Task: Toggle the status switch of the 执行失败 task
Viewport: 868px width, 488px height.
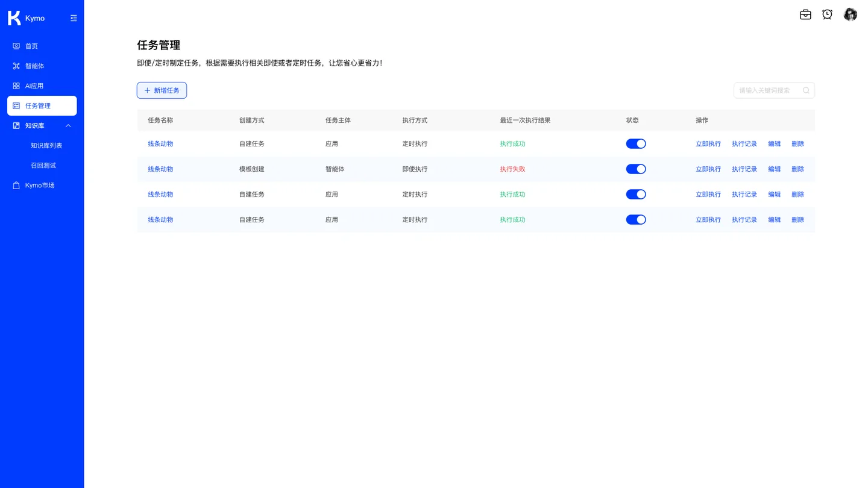Action: click(x=636, y=169)
